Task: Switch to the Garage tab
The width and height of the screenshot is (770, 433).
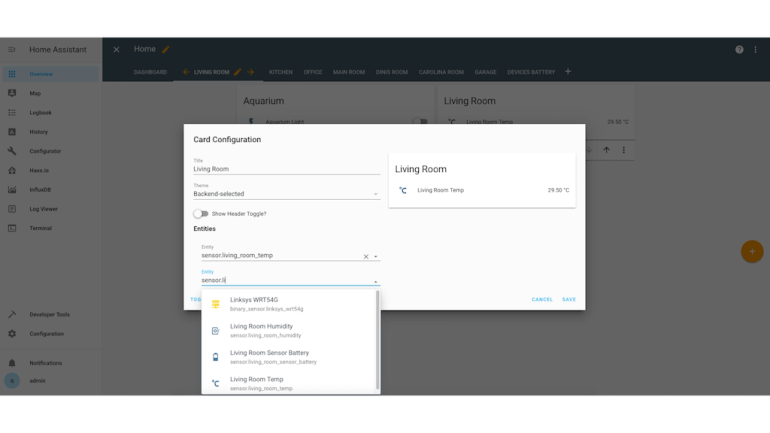Action: pos(486,72)
